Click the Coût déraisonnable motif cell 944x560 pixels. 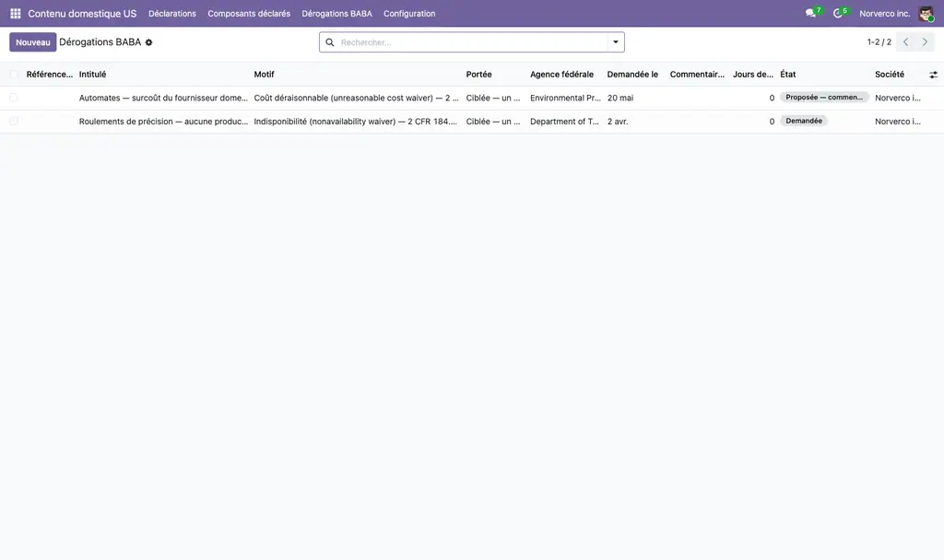point(357,98)
